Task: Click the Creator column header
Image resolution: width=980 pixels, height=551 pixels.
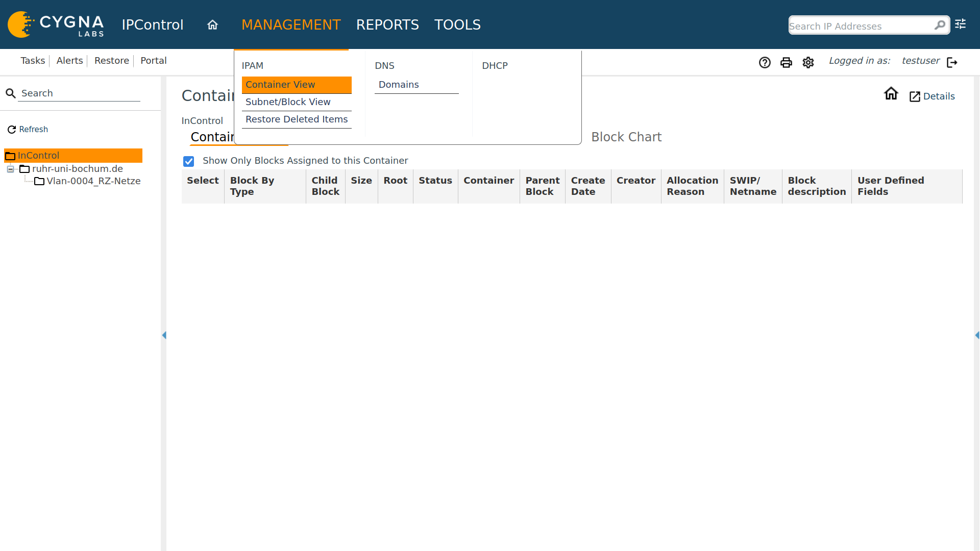Action: pos(636,186)
